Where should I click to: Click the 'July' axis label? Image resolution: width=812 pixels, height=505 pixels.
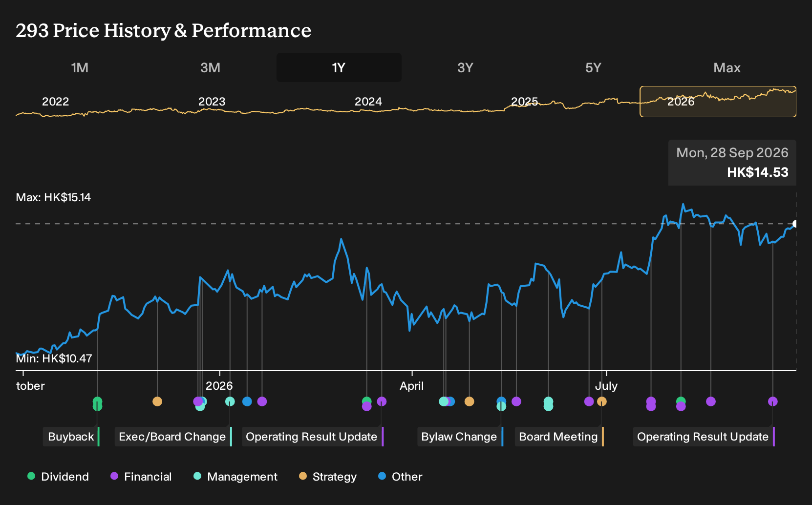606,386
